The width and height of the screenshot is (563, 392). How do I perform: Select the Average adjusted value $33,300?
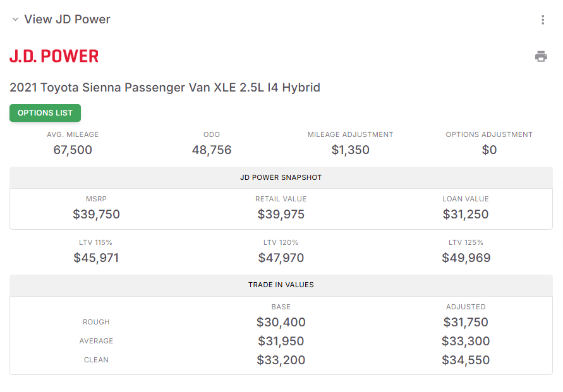(x=466, y=342)
